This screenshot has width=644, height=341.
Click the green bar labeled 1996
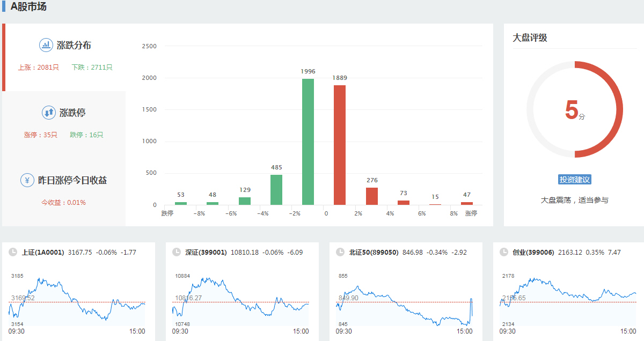308,142
